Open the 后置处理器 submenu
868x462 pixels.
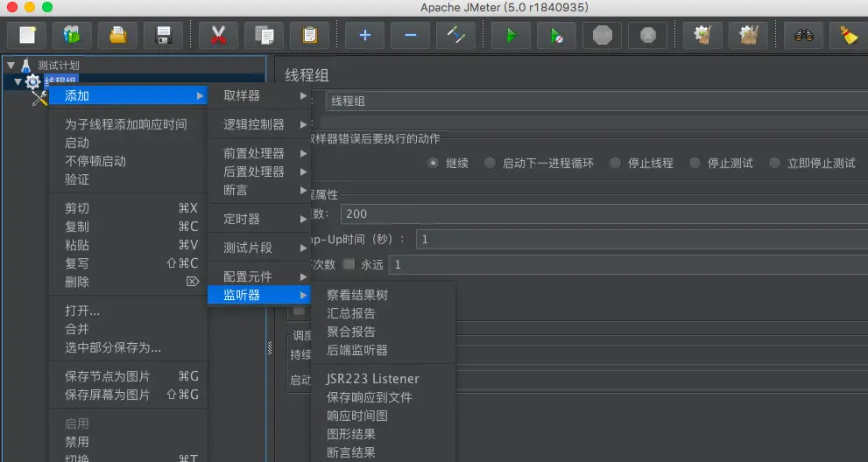pyautogui.click(x=259, y=171)
